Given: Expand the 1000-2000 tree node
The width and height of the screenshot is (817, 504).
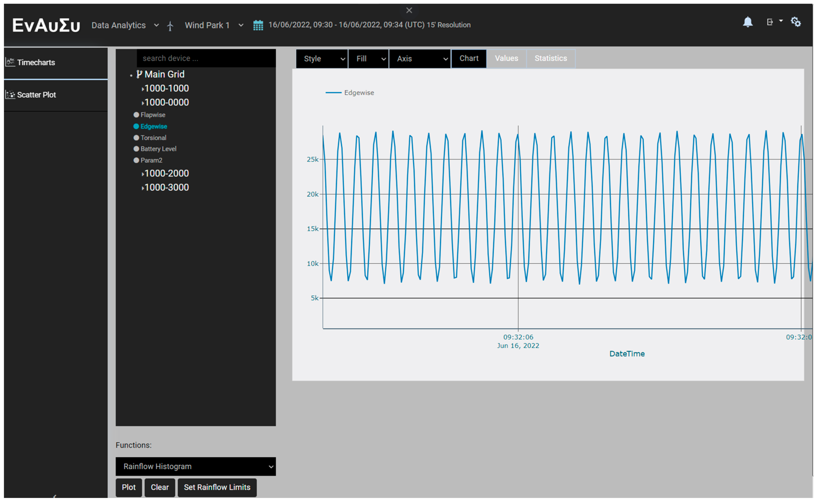Looking at the screenshot, I should 143,174.
